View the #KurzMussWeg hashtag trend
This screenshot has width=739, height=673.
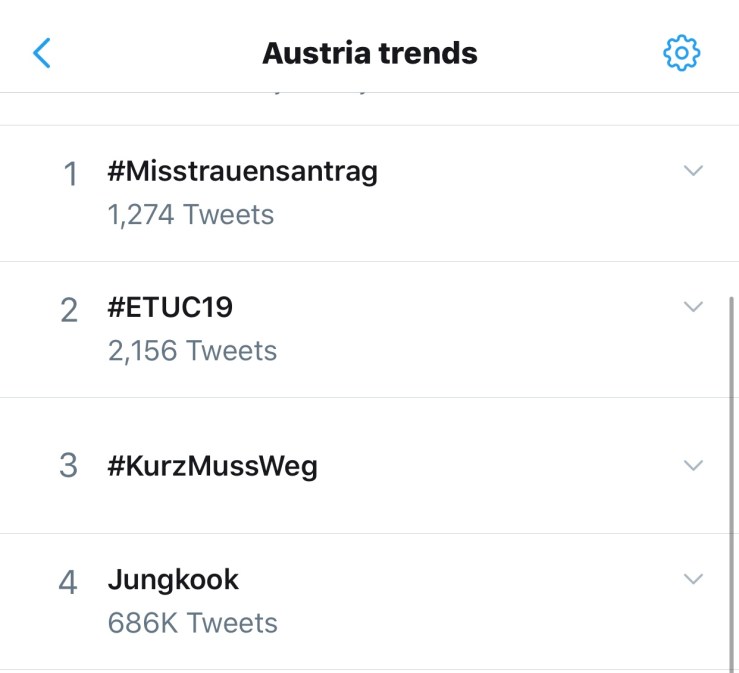coord(212,466)
